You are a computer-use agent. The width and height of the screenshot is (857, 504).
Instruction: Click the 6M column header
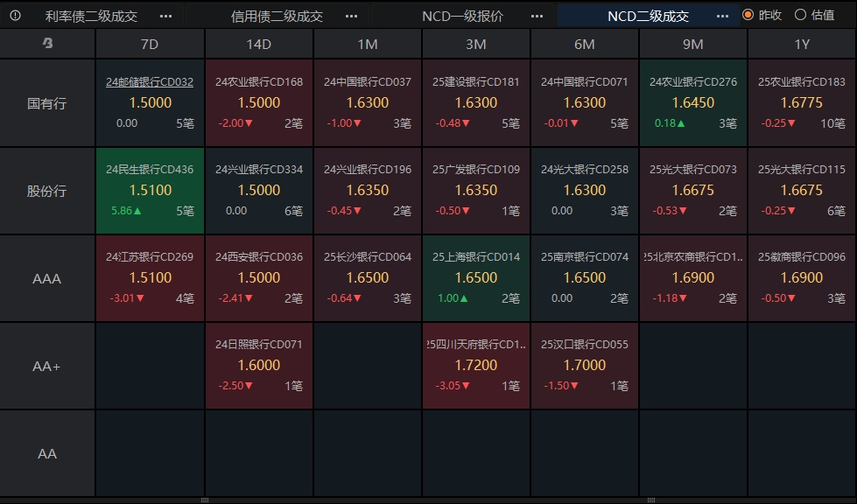pyautogui.click(x=584, y=44)
